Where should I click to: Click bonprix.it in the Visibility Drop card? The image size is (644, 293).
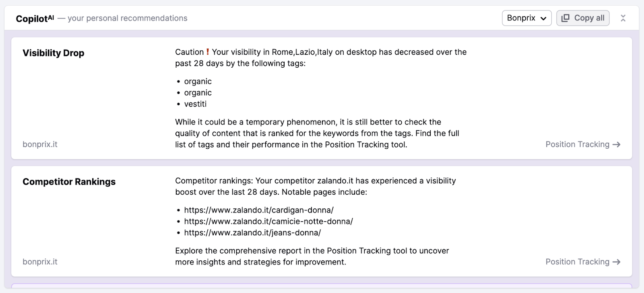[40, 144]
